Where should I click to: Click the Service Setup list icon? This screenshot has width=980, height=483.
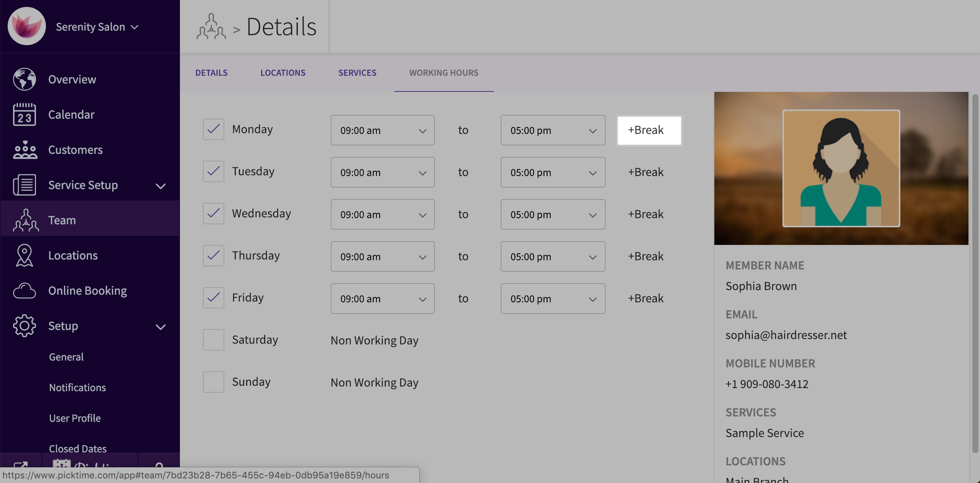point(24,185)
